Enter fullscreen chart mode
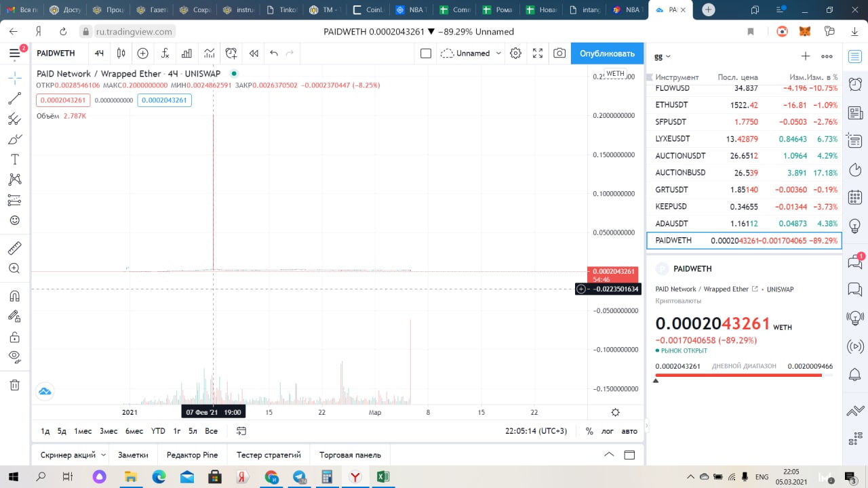 point(538,54)
